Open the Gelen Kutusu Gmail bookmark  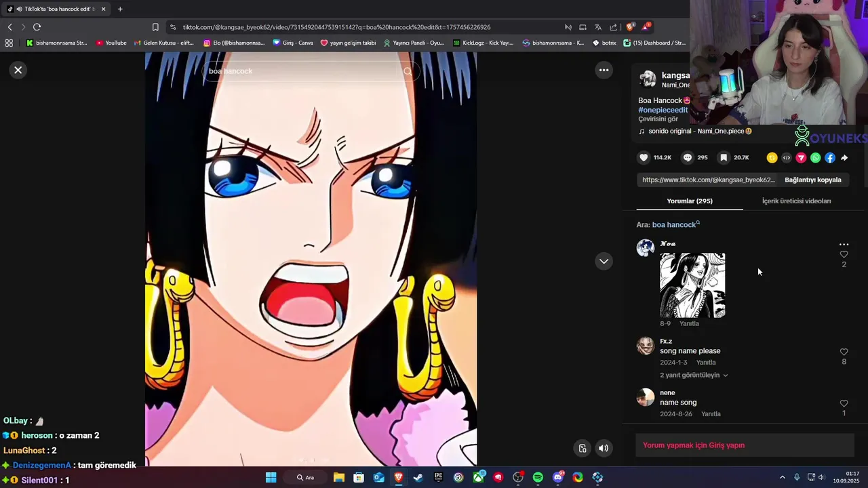164,43
